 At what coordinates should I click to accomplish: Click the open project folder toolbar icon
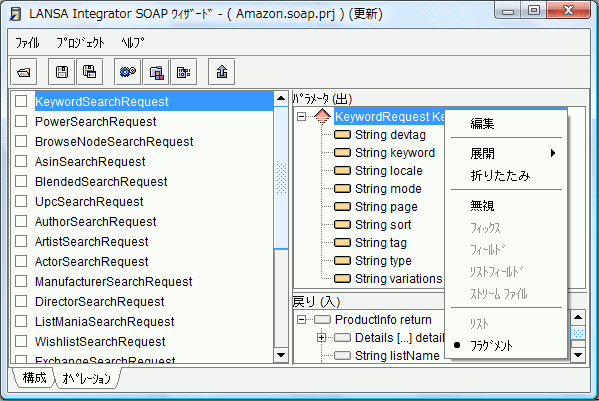tap(24, 72)
